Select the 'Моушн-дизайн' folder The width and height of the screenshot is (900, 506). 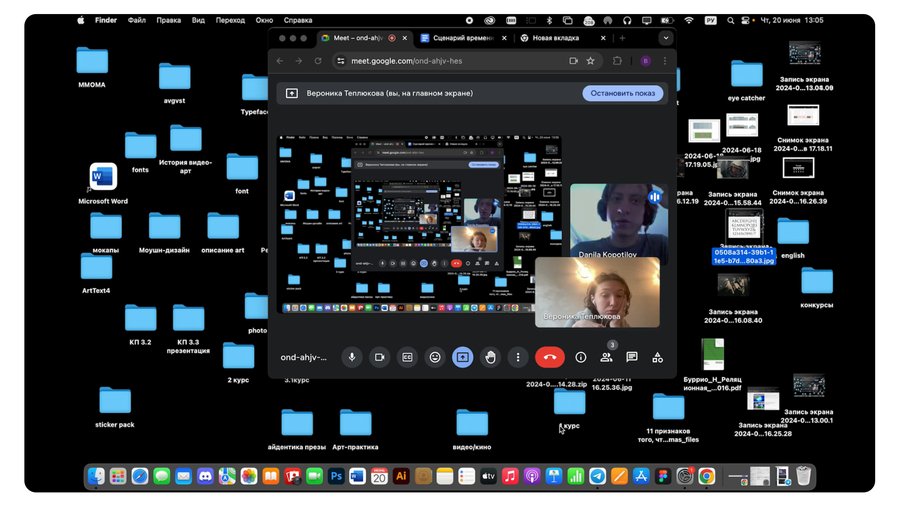164,233
